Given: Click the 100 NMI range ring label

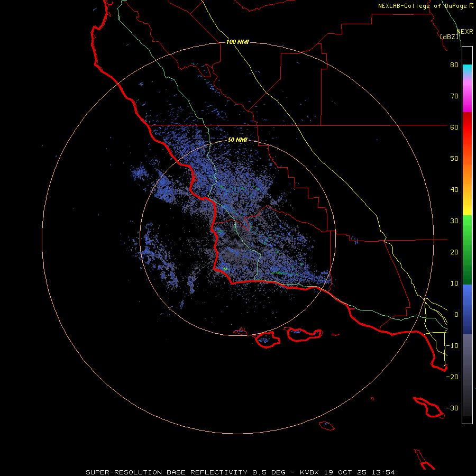Looking at the screenshot, I should [x=237, y=42].
